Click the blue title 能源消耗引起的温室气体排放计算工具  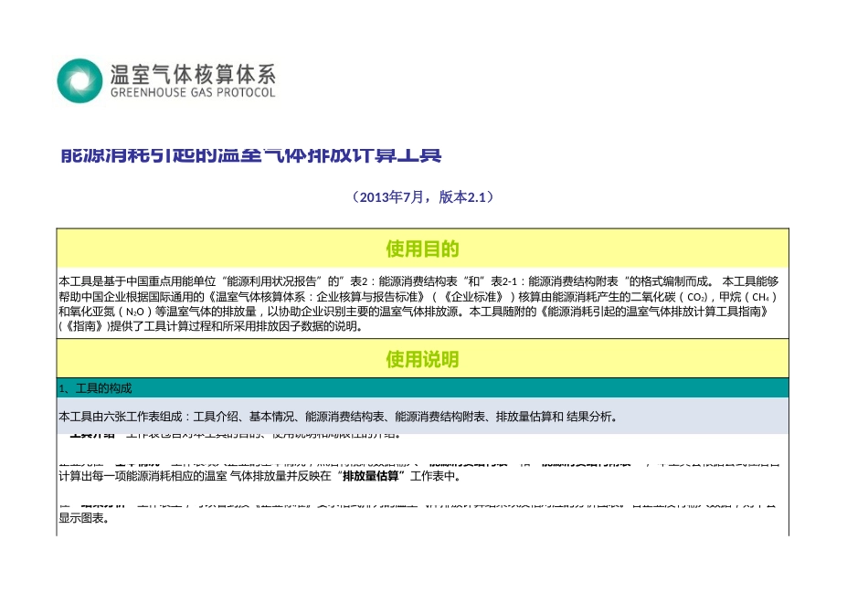(x=250, y=155)
